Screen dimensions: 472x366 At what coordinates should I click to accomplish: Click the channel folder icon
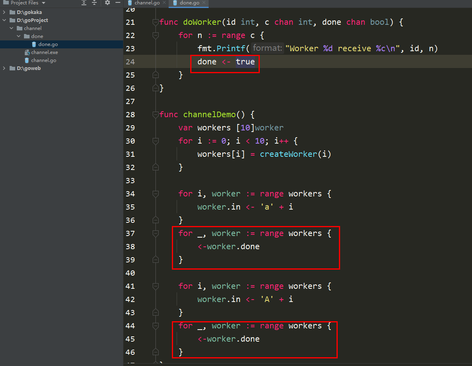click(x=20, y=28)
